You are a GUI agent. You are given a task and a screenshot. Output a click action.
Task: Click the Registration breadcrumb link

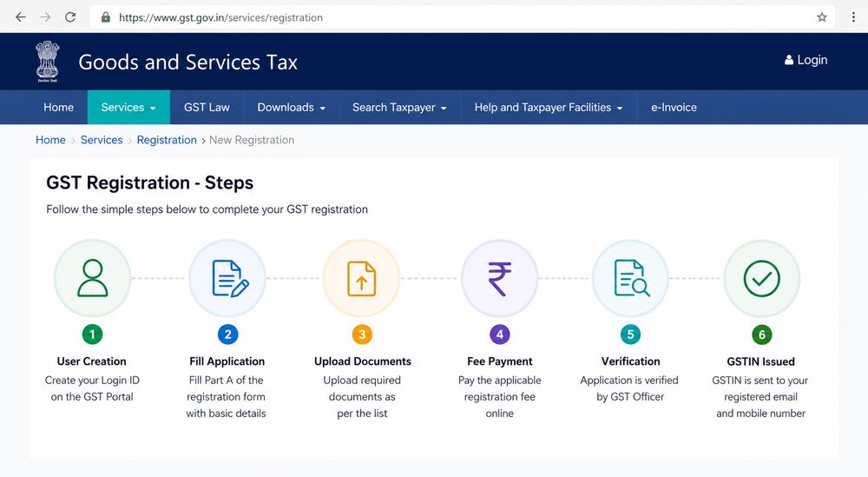(x=167, y=140)
